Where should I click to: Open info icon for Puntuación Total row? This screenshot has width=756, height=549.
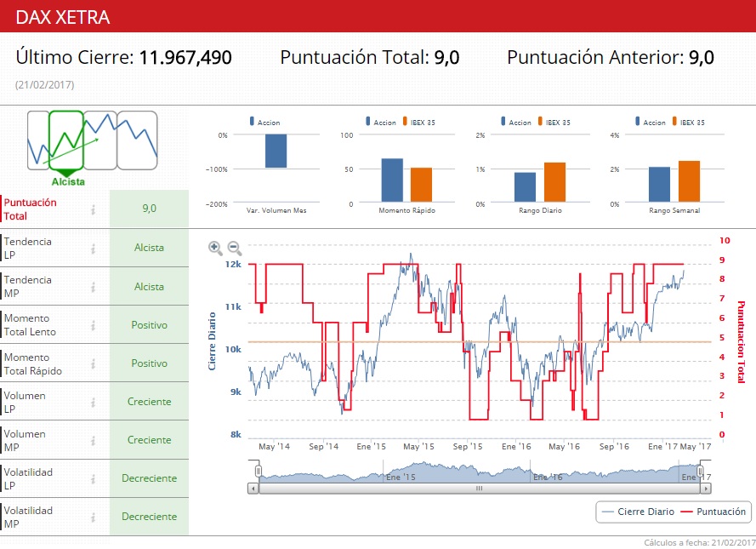[93, 209]
